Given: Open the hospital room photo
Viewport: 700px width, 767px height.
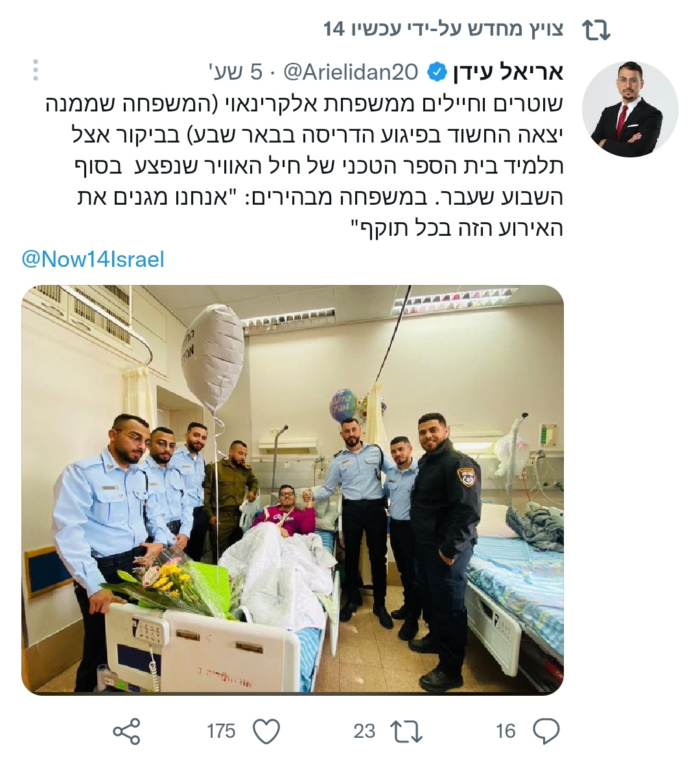Looking at the screenshot, I should tap(292, 490).
